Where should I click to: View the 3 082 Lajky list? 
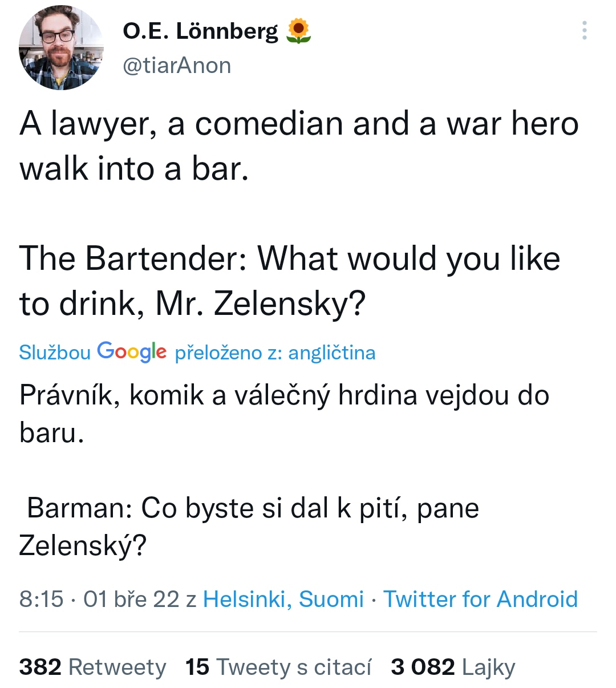tap(453, 666)
